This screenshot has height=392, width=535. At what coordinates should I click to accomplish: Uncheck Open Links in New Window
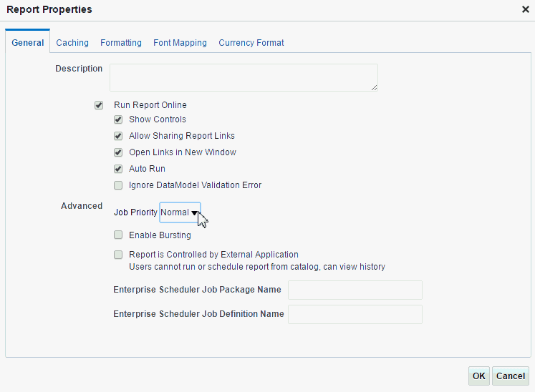(x=118, y=152)
